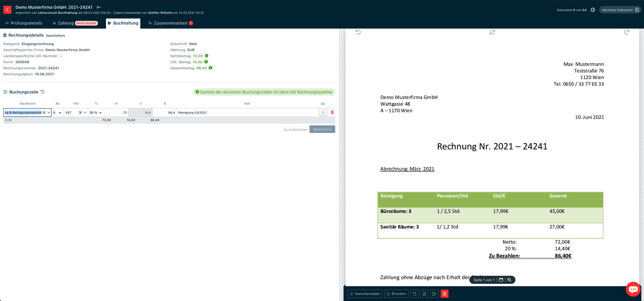The width and height of the screenshot is (644, 301).
Task: Click the refresh document icon
Action: point(492,32)
